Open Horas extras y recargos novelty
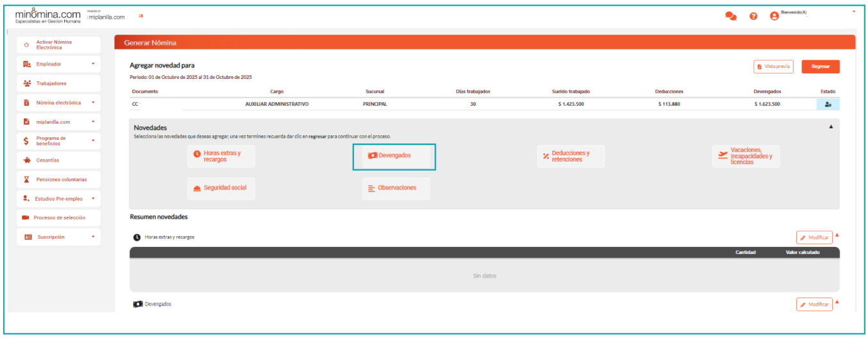 221,156
